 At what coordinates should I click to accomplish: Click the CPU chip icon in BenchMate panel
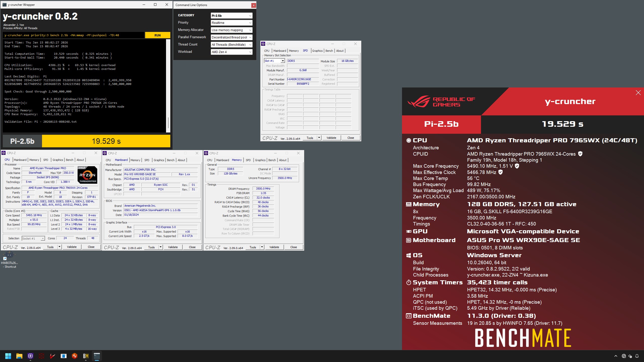click(x=409, y=141)
